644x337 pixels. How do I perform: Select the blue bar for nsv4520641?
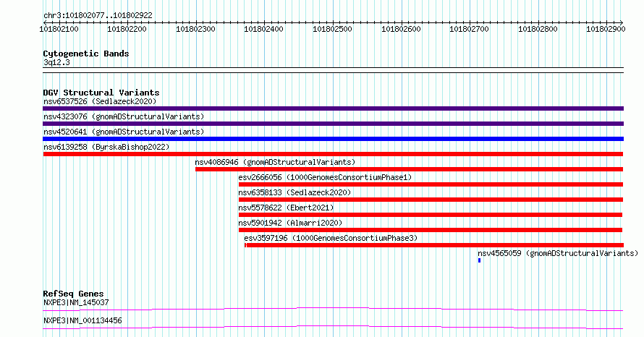tap(333, 139)
